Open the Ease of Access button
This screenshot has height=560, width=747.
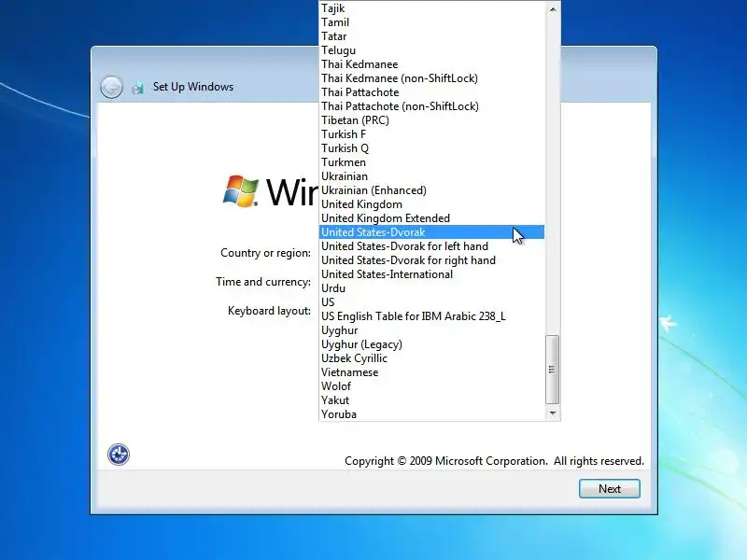click(119, 455)
